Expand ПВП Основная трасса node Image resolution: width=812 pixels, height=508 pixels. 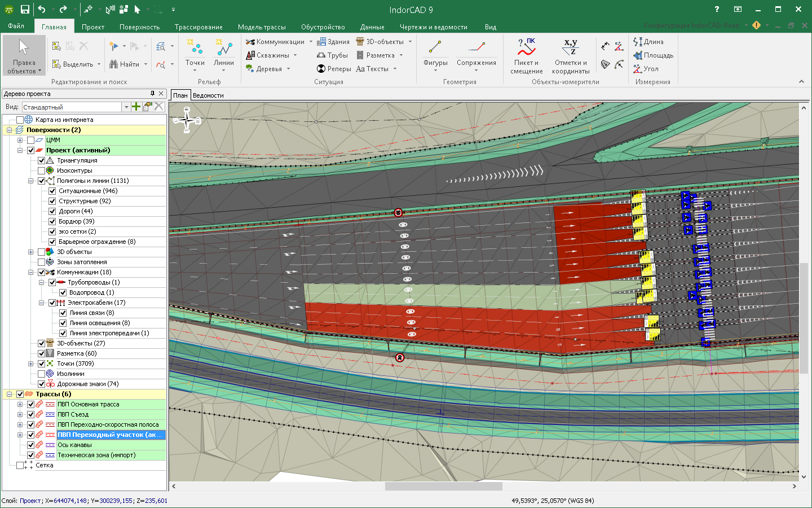tap(20, 404)
